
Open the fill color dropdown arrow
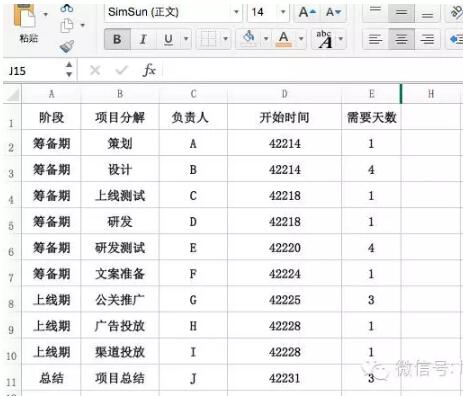(x=266, y=39)
